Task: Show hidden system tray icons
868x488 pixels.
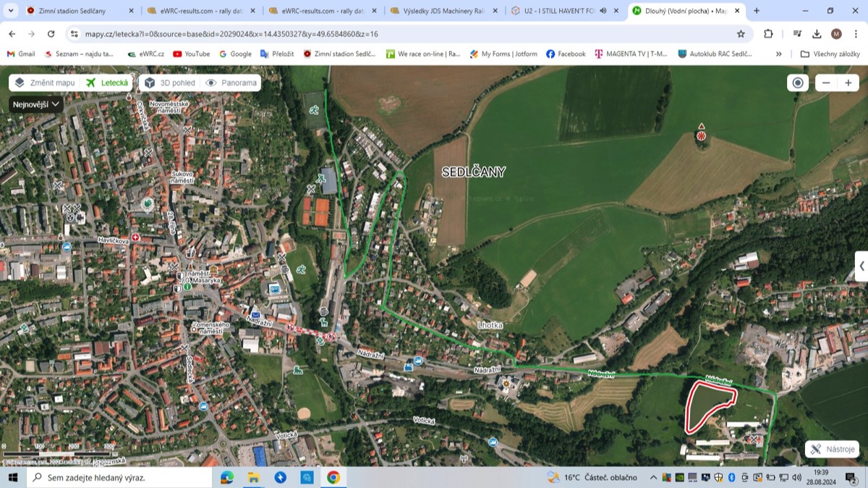Action: [654, 477]
